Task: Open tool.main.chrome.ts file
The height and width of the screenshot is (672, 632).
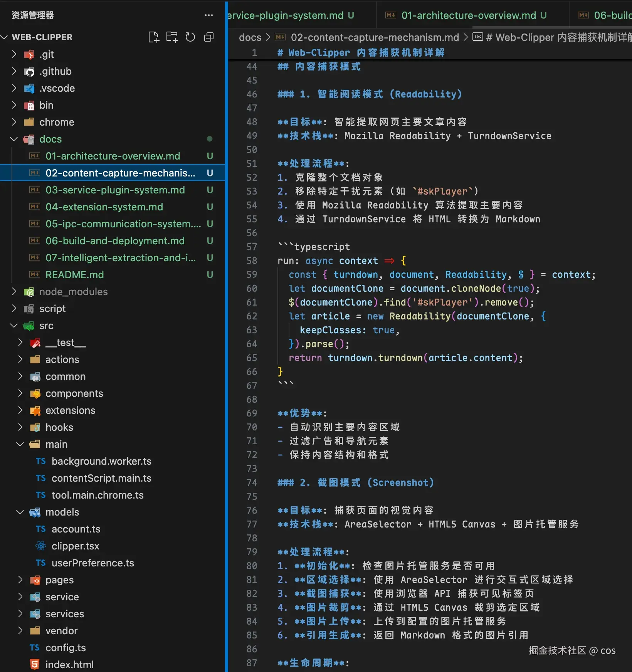Action: [113, 495]
